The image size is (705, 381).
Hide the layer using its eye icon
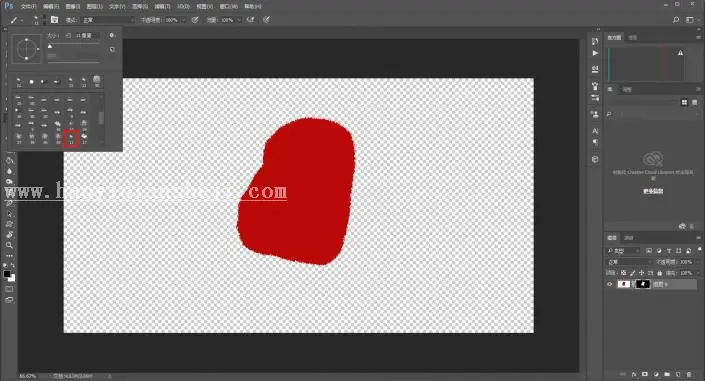[x=610, y=284]
